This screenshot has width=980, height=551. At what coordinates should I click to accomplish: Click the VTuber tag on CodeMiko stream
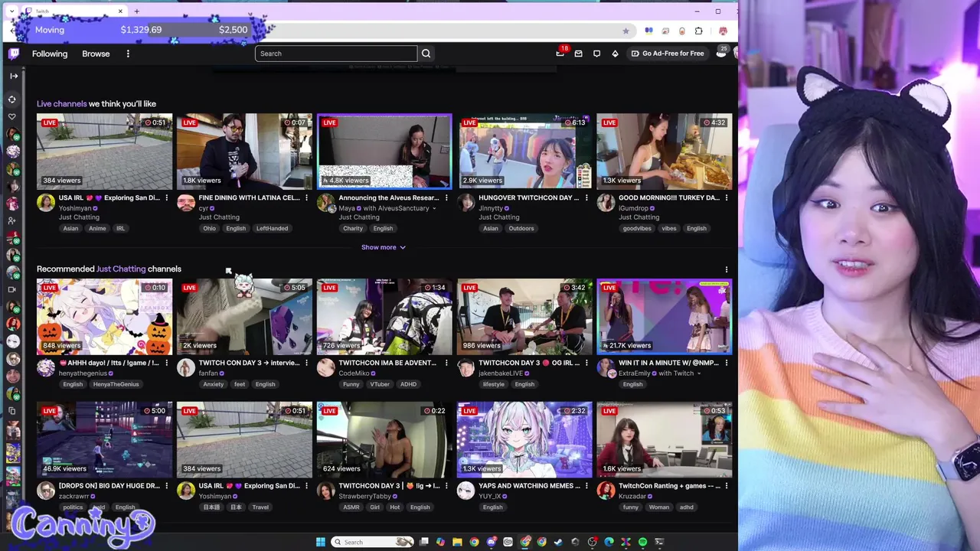pos(380,384)
